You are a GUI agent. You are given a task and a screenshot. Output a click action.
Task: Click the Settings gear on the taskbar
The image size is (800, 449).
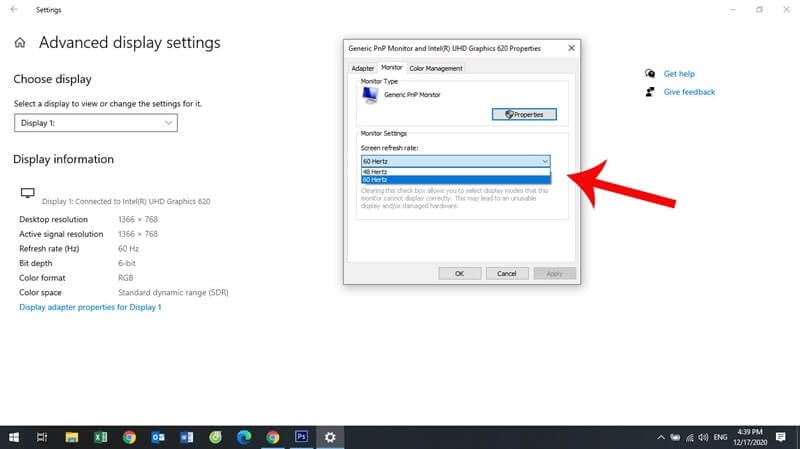(330, 437)
